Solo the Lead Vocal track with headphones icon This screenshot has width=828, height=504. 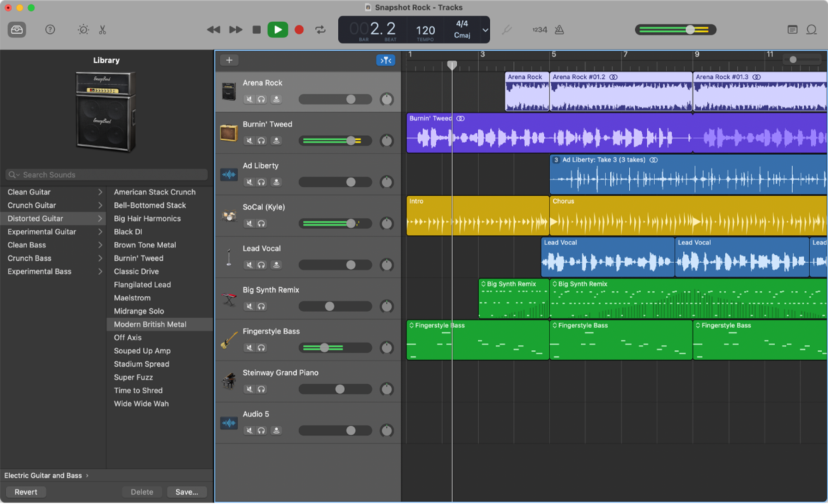[x=262, y=265]
